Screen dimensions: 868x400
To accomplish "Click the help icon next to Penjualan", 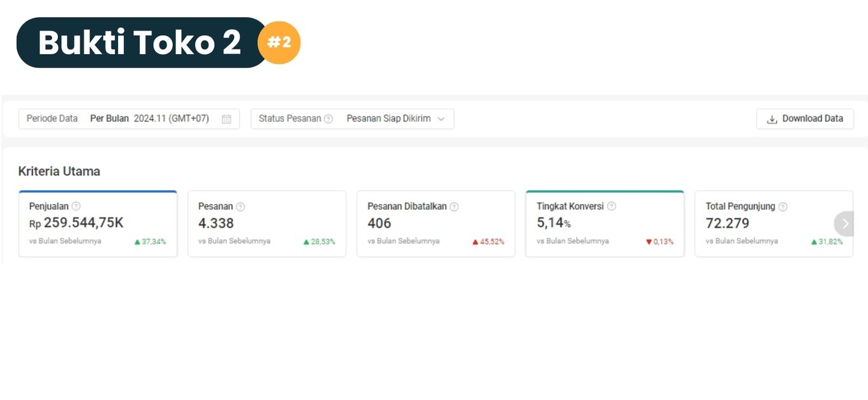I will 76,206.
